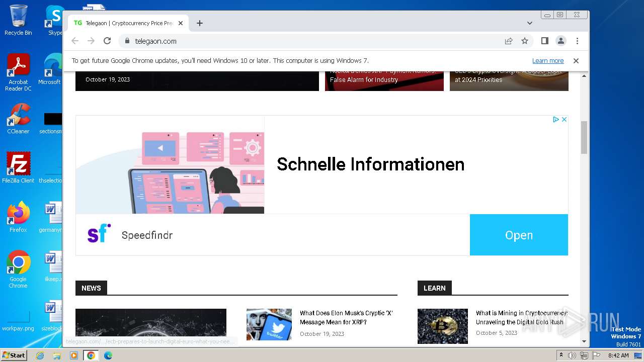Viewport: 644px width, 362px height.
Task: Open the 2024 Priorities article card
Action: click(509, 80)
